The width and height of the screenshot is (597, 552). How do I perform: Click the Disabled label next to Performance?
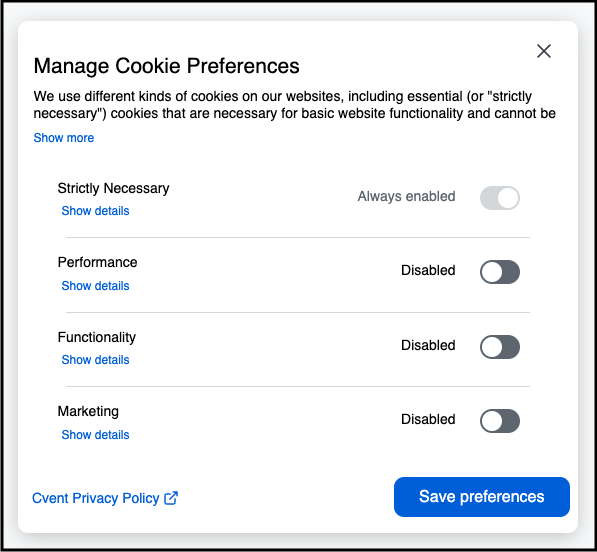(x=428, y=270)
